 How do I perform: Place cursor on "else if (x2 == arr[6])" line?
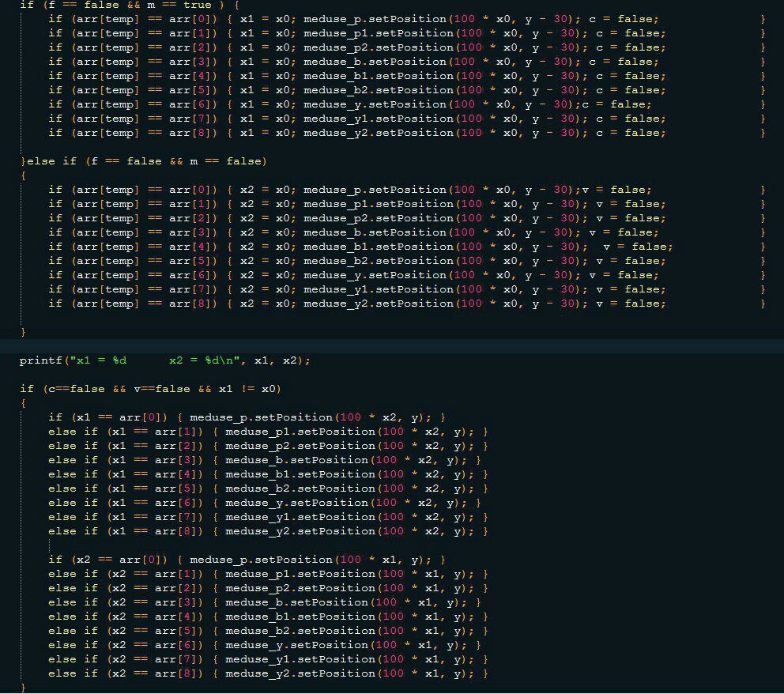click(265, 646)
